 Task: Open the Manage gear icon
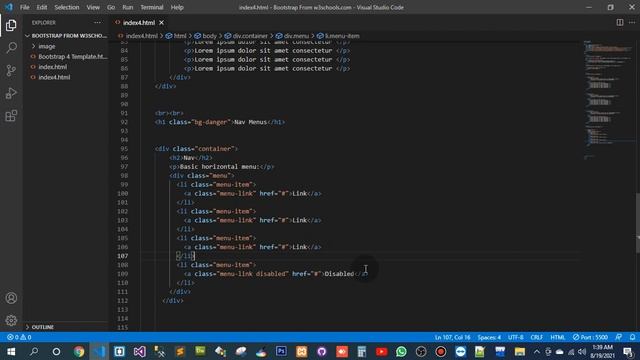coord(11,320)
